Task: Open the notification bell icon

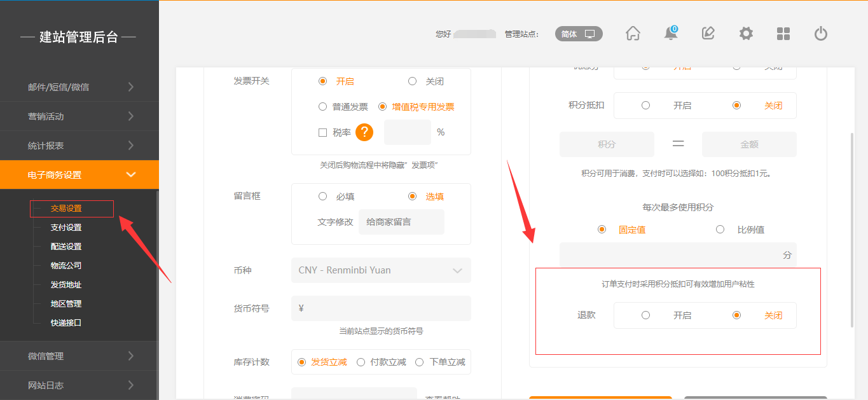Action: pyautogui.click(x=670, y=34)
